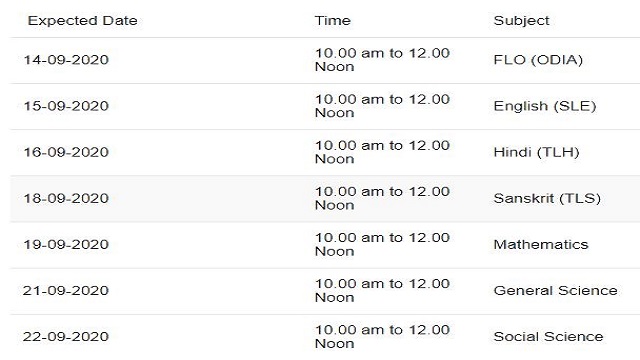Select the 16-09-2020 date cell
Screen dimensions: 640x360
pyautogui.click(x=66, y=152)
